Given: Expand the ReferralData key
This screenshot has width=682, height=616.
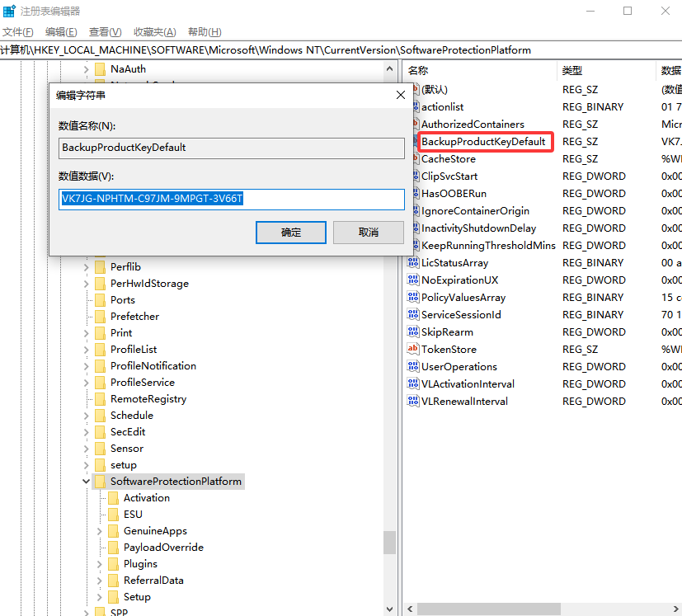Looking at the screenshot, I should tap(99, 581).
